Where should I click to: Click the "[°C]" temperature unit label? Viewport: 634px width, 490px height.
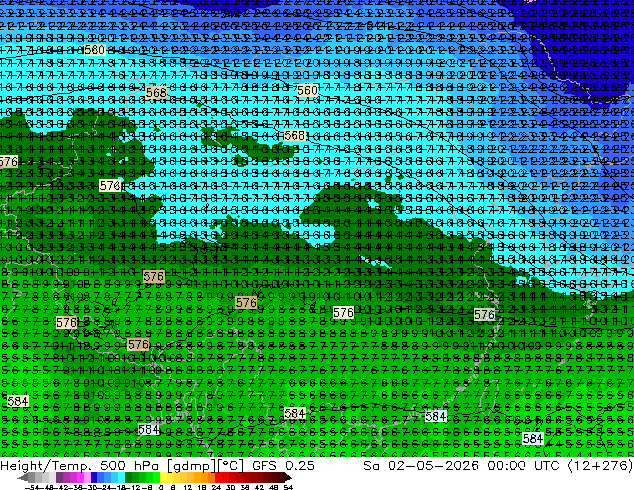click(230, 466)
